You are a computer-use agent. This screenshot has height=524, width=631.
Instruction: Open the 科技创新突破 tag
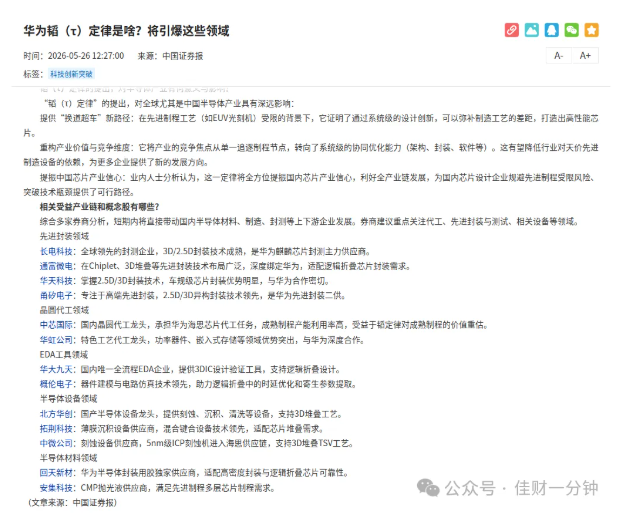click(71, 74)
